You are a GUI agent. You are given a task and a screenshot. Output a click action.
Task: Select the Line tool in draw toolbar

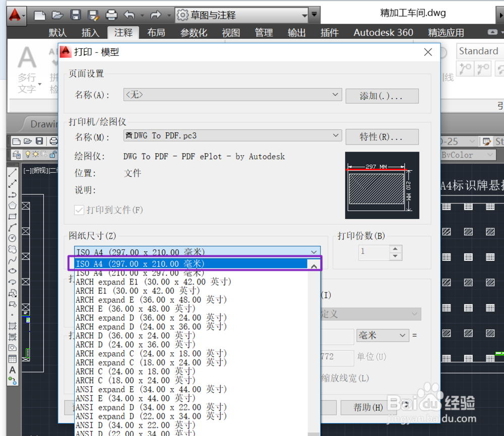[x=12, y=173]
